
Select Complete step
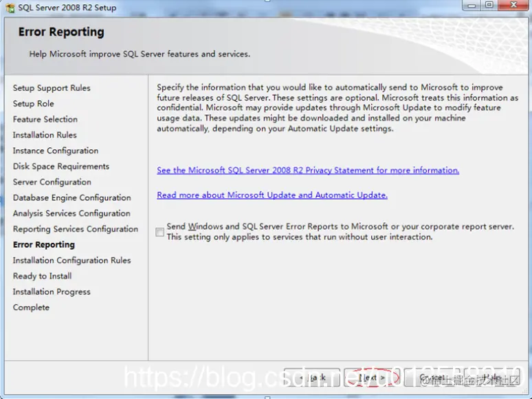pos(31,308)
